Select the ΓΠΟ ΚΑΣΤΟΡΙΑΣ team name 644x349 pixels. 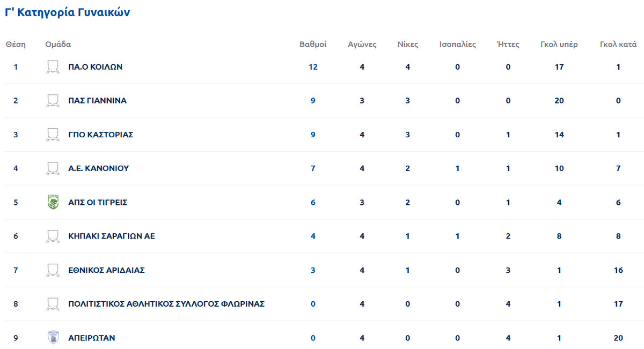coord(101,135)
